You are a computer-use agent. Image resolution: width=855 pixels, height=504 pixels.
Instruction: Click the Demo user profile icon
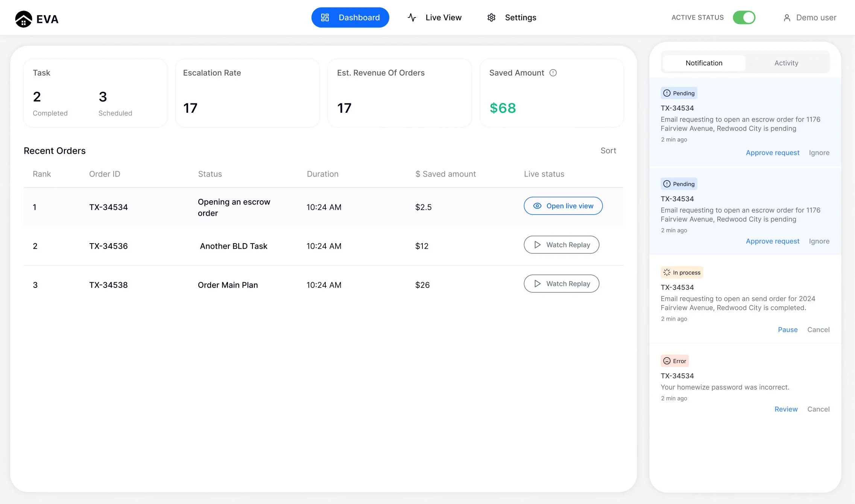(x=787, y=18)
